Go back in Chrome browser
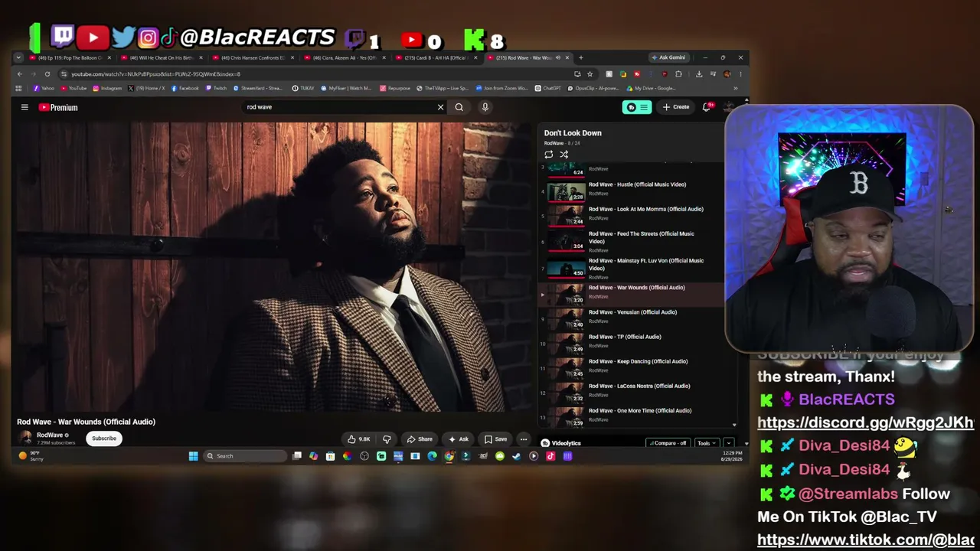980x551 pixels. (20, 74)
